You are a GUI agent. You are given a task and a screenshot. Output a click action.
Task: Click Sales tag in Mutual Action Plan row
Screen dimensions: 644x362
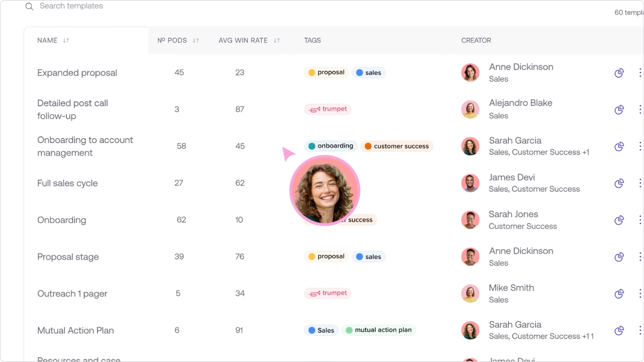point(321,330)
